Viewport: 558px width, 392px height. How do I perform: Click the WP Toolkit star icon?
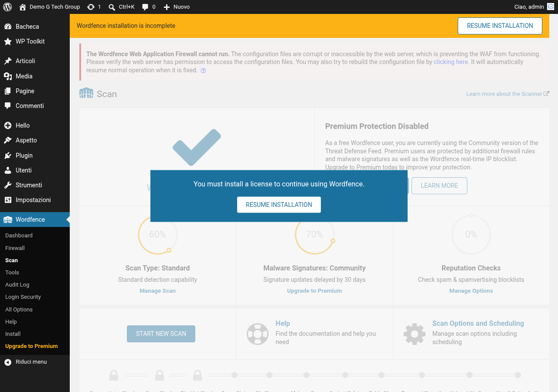click(8, 41)
